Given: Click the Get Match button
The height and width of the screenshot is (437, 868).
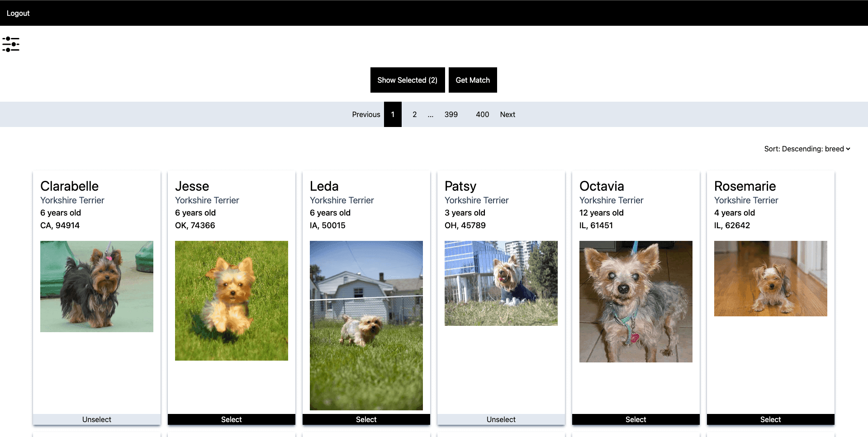Looking at the screenshot, I should tap(472, 80).
